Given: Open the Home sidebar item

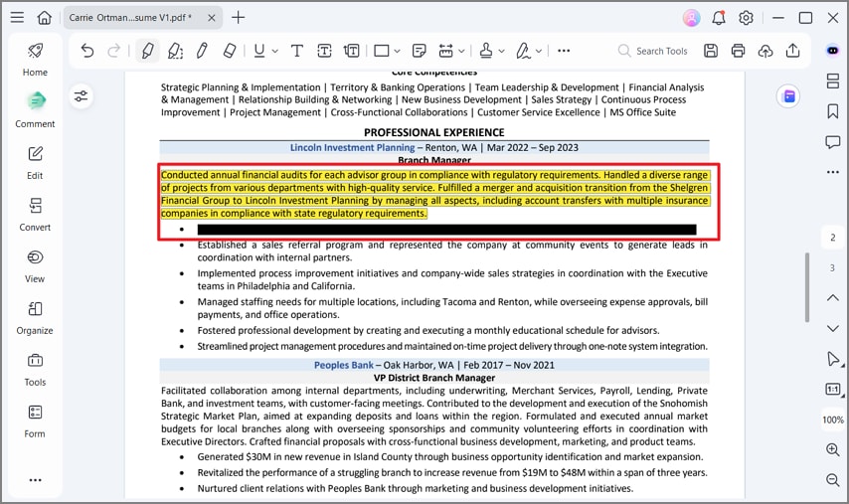Looking at the screenshot, I should pyautogui.click(x=35, y=60).
